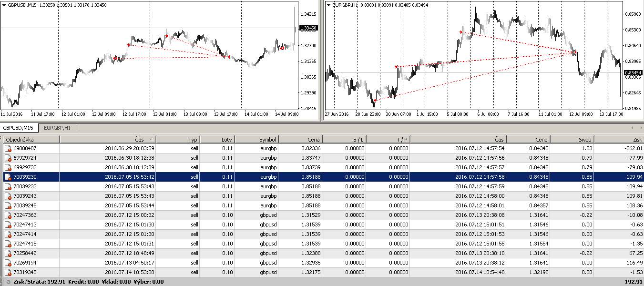Select the order icon of ticket 70247413

[8, 225]
